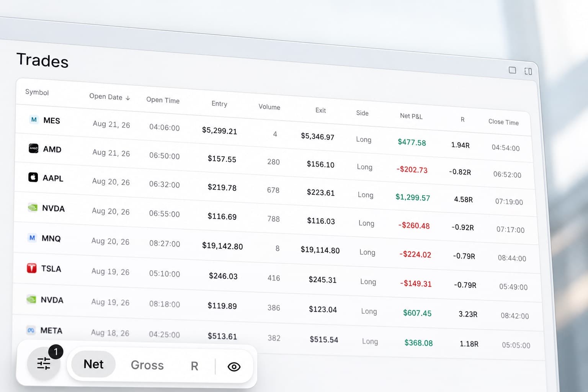588x392 pixels.
Task: Click the Exit column header
Action: (x=320, y=110)
